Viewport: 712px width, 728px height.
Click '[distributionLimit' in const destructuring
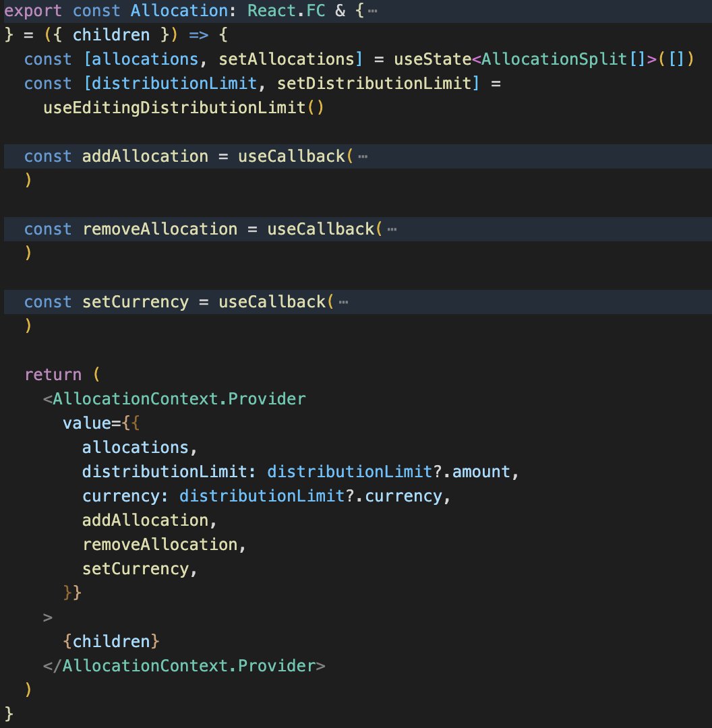pos(170,84)
